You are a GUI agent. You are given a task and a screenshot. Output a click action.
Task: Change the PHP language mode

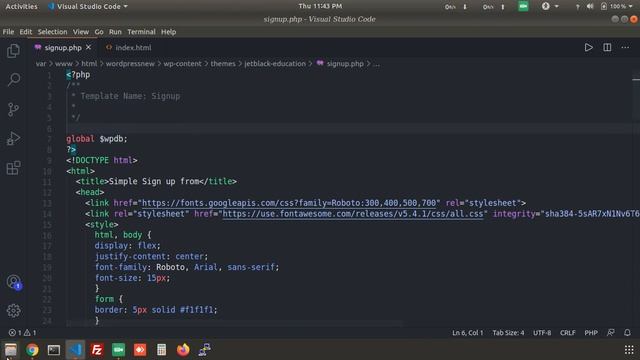[591, 333]
